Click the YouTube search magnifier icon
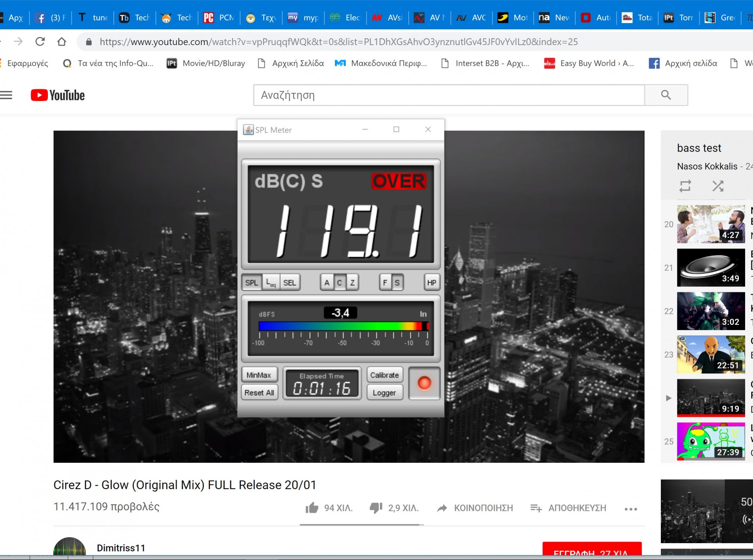 [x=666, y=95]
